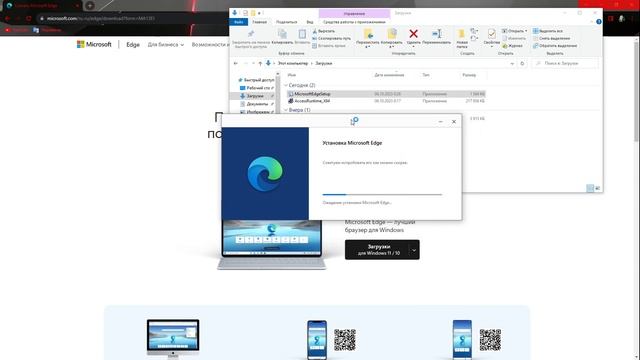640x360 pixels.
Task: Click Microsoft logo on web page
Action: 94,44
